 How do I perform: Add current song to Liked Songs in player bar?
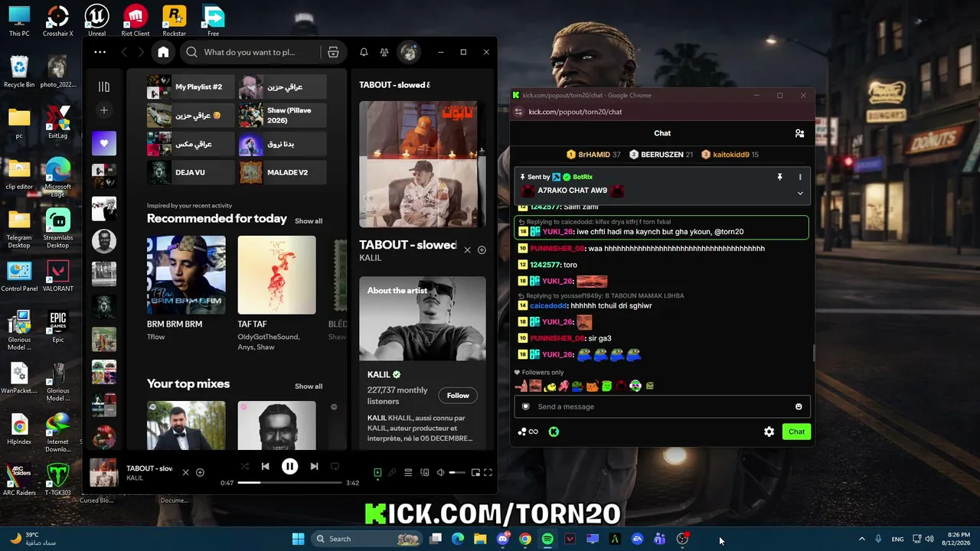[x=200, y=473]
